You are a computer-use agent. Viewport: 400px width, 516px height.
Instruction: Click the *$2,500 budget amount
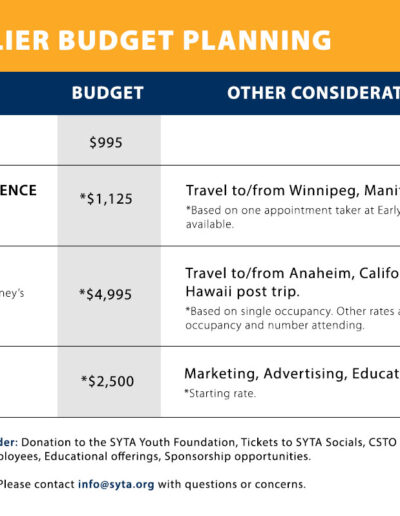107,381
